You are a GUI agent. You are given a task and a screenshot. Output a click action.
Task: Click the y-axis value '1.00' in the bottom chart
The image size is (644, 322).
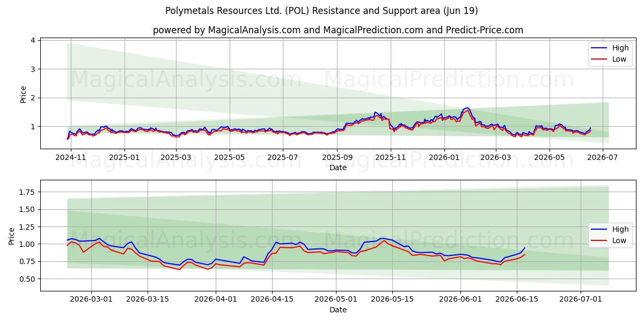(27, 244)
